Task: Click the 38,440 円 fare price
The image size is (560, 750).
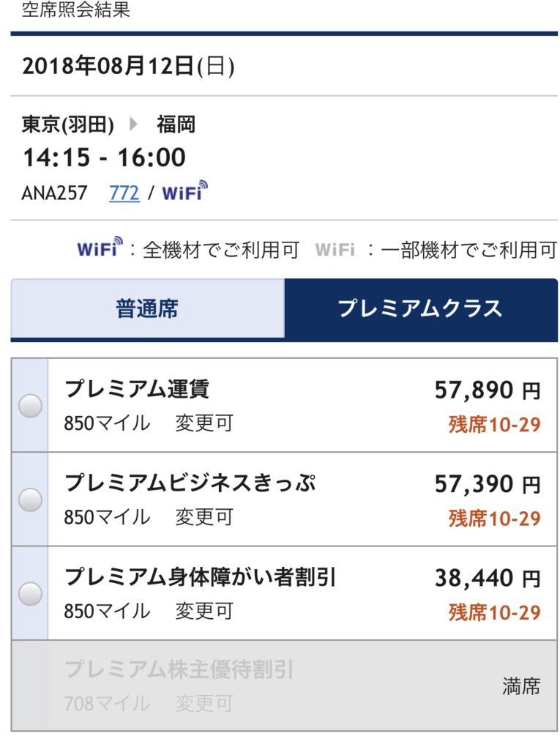Action: pos(488,579)
